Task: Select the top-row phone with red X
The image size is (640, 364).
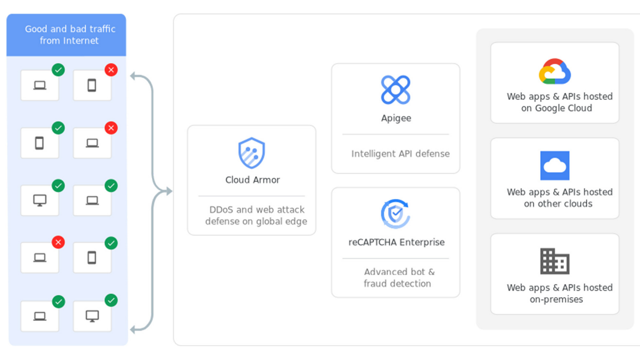Action: point(92,85)
